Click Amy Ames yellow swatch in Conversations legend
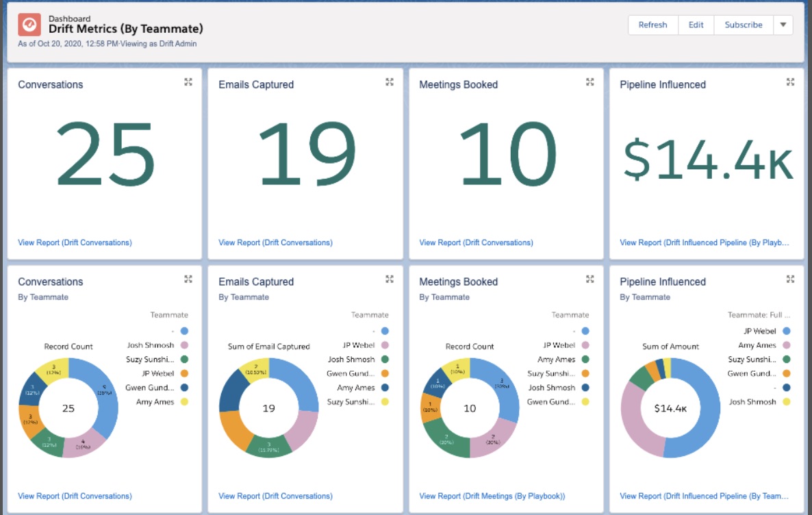Viewport: 812px width, 515px height. coord(184,401)
